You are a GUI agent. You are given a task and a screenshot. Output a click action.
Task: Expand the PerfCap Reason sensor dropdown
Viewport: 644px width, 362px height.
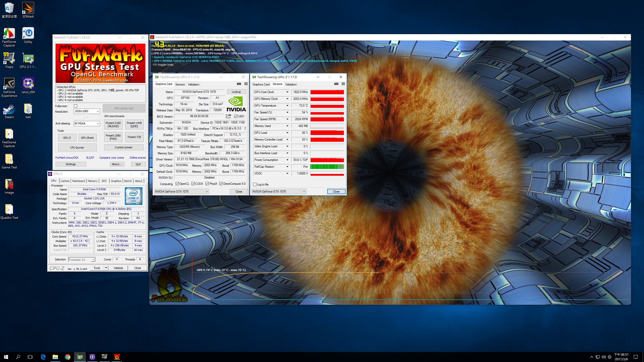pos(287,167)
